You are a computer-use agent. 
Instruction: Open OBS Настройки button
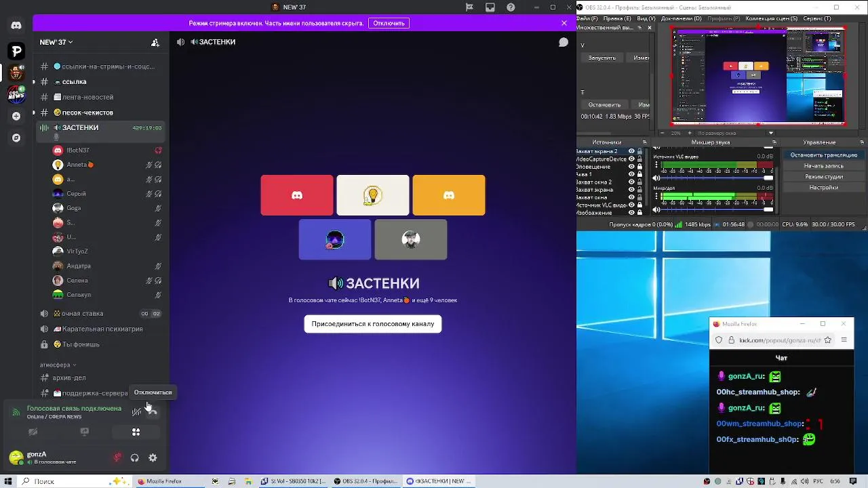click(x=823, y=188)
